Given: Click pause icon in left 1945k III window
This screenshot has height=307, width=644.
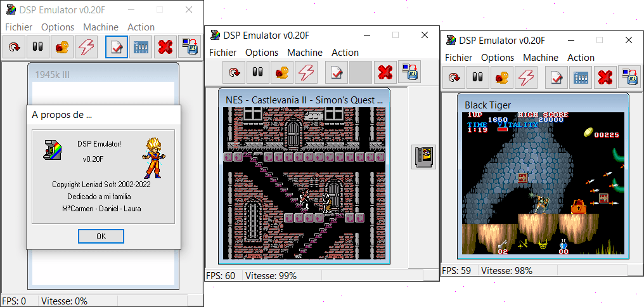Looking at the screenshot, I should point(38,47).
